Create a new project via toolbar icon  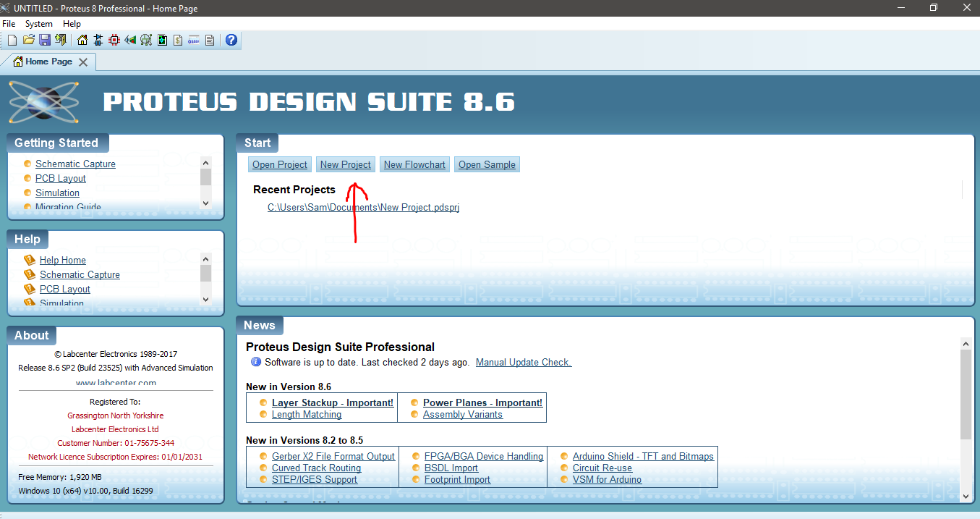tap(12, 40)
